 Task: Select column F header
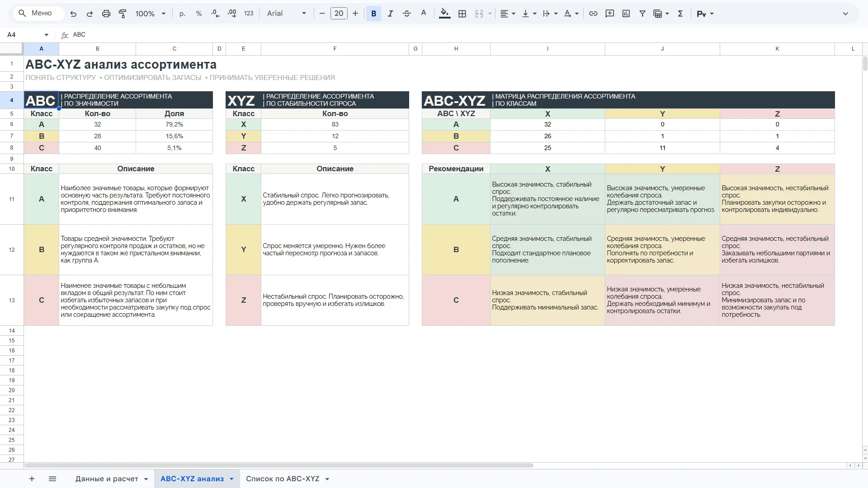click(335, 49)
